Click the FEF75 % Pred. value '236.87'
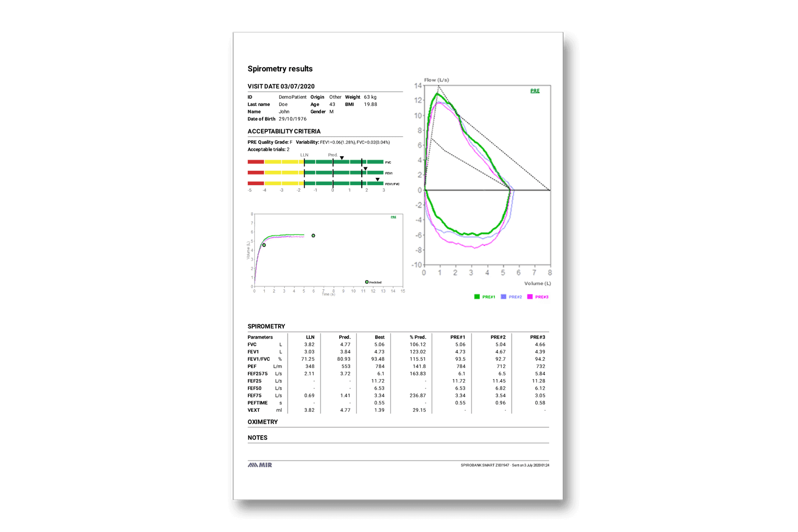Image resolution: width=798 pixels, height=532 pixels. (418, 396)
